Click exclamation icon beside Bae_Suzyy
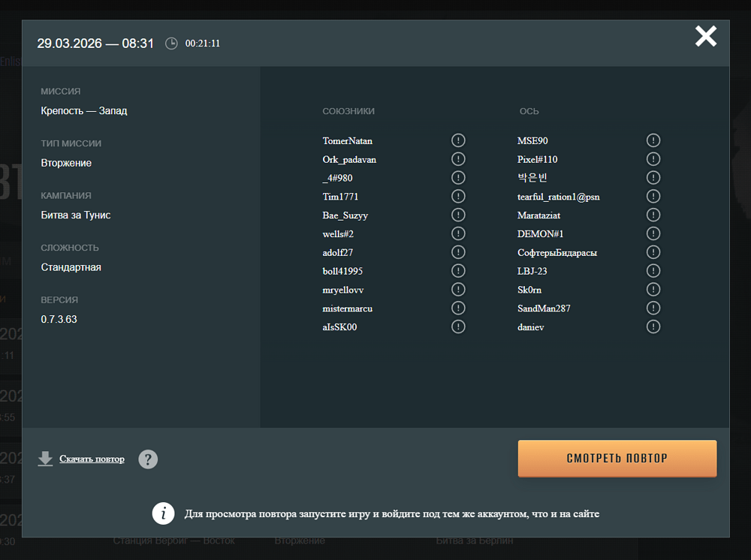The image size is (751, 560). [458, 215]
